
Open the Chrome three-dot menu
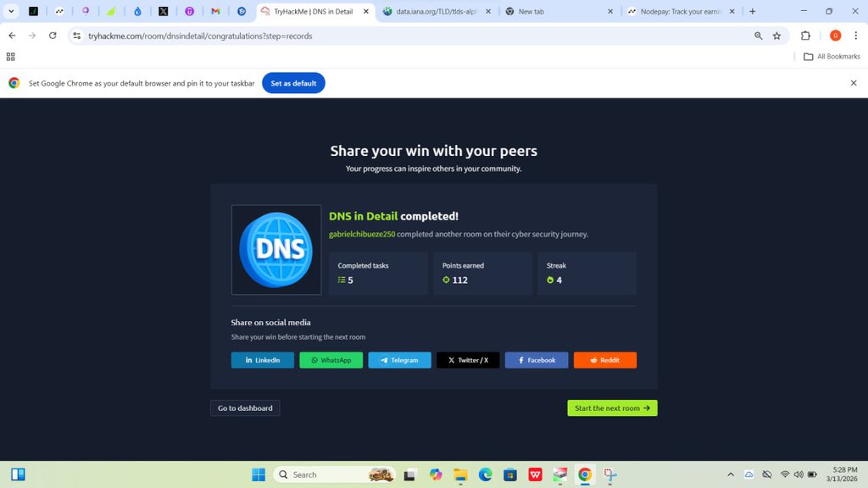[856, 36]
